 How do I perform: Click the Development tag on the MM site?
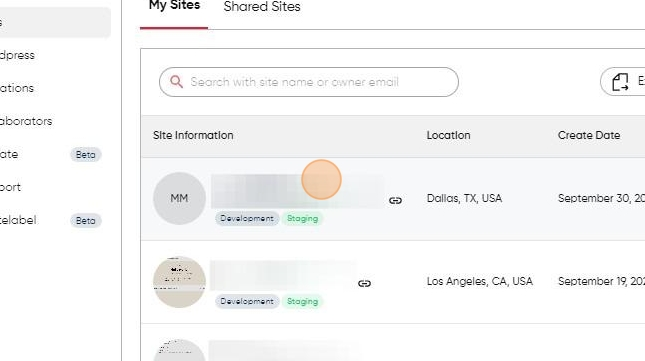(x=247, y=218)
